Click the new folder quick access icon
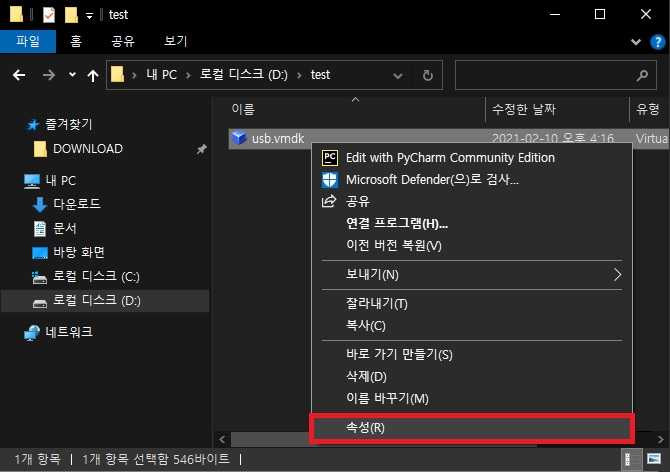670x472 pixels. [71, 15]
